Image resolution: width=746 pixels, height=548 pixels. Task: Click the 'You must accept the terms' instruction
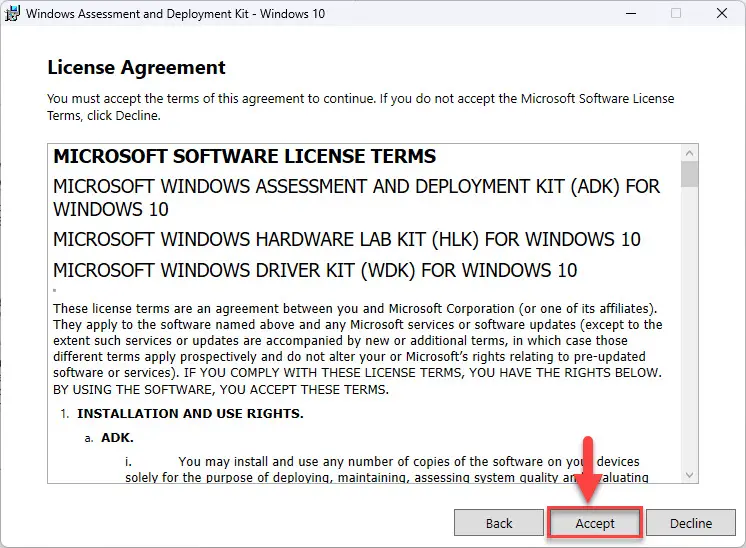click(x=360, y=107)
